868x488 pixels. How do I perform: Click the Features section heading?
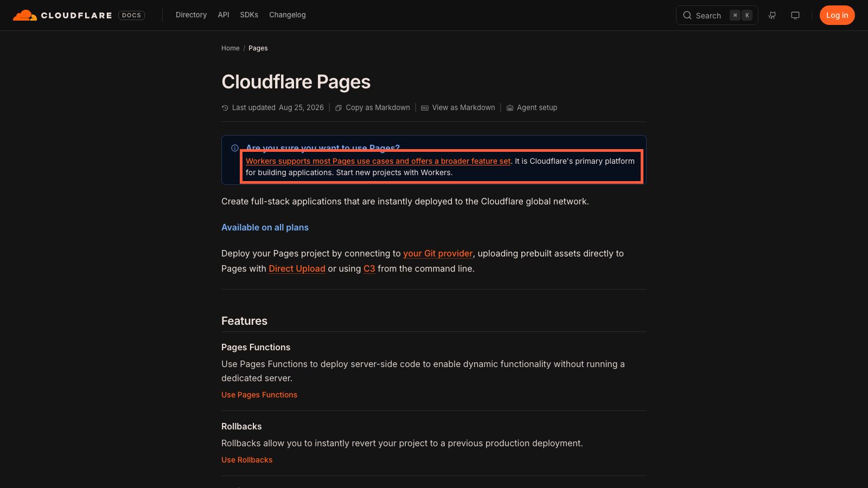coord(244,321)
